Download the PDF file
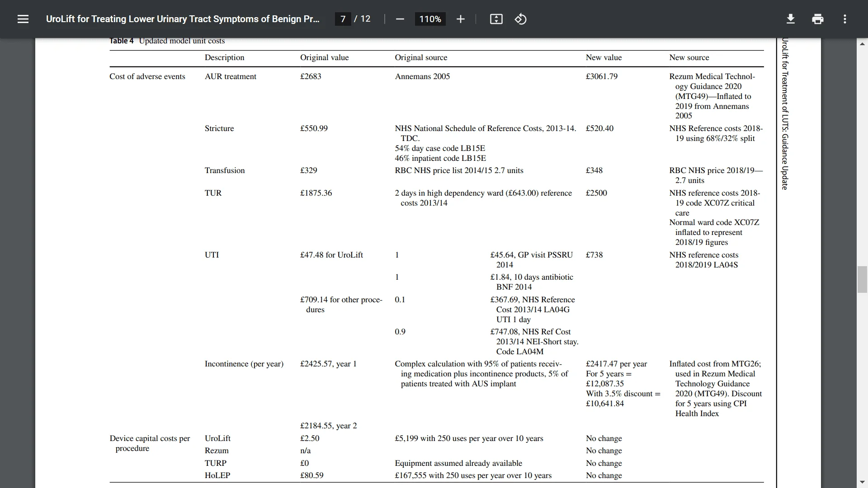The height and width of the screenshot is (488, 868). point(790,19)
